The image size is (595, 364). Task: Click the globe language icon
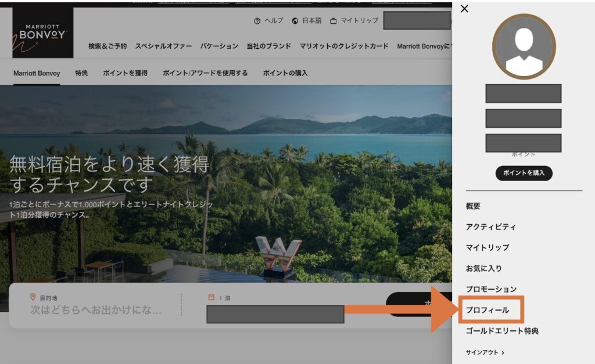point(295,21)
